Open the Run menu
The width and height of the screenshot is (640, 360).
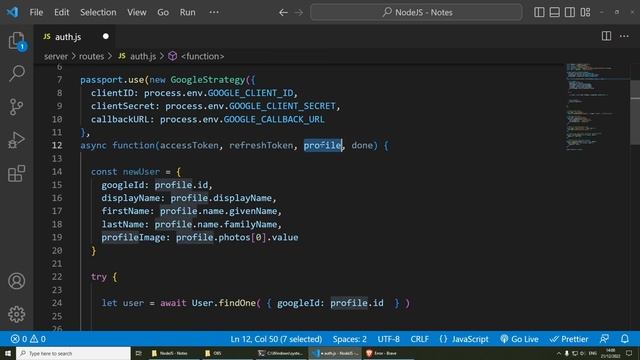pos(187,12)
